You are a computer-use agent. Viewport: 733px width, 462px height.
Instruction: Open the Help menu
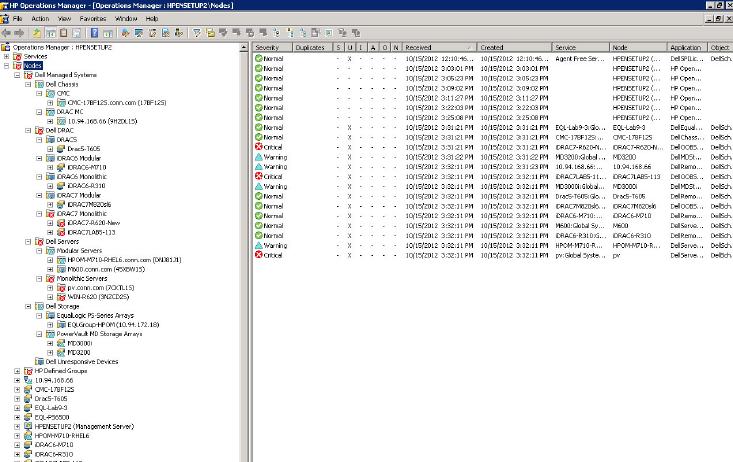pyautogui.click(x=152, y=19)
